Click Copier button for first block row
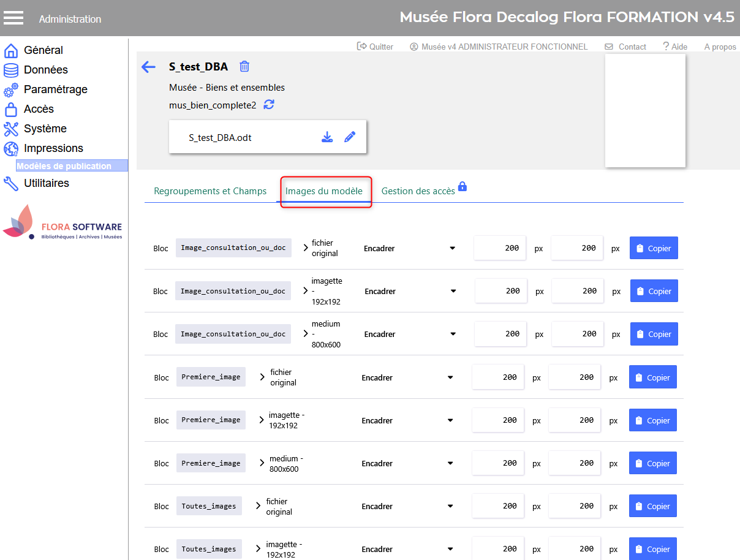The width and height of the screenshot is (740, 560). (653, 248)
